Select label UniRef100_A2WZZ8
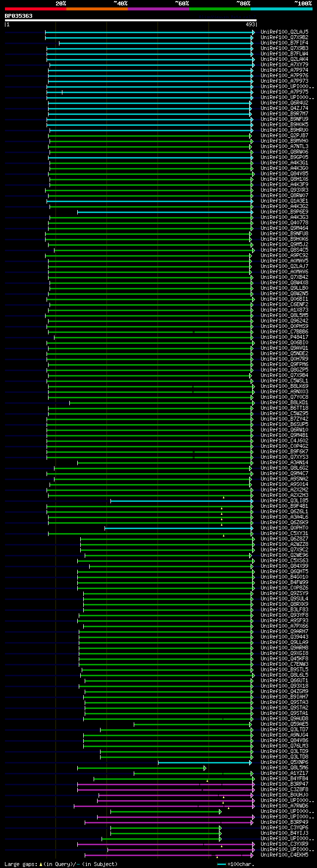 click(x=284, y=544)
